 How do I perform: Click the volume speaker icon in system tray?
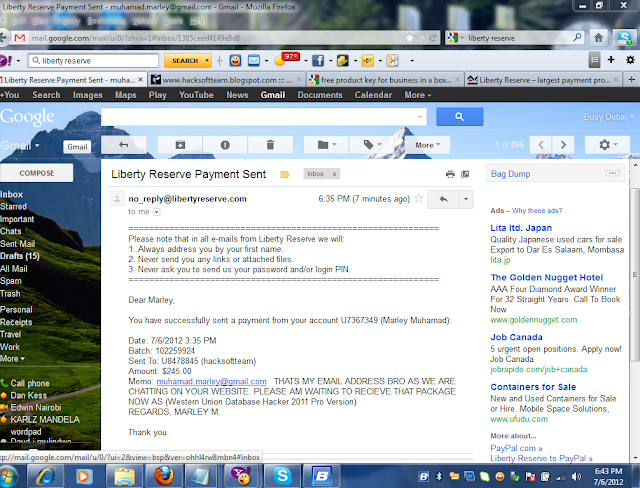point(577,476)
